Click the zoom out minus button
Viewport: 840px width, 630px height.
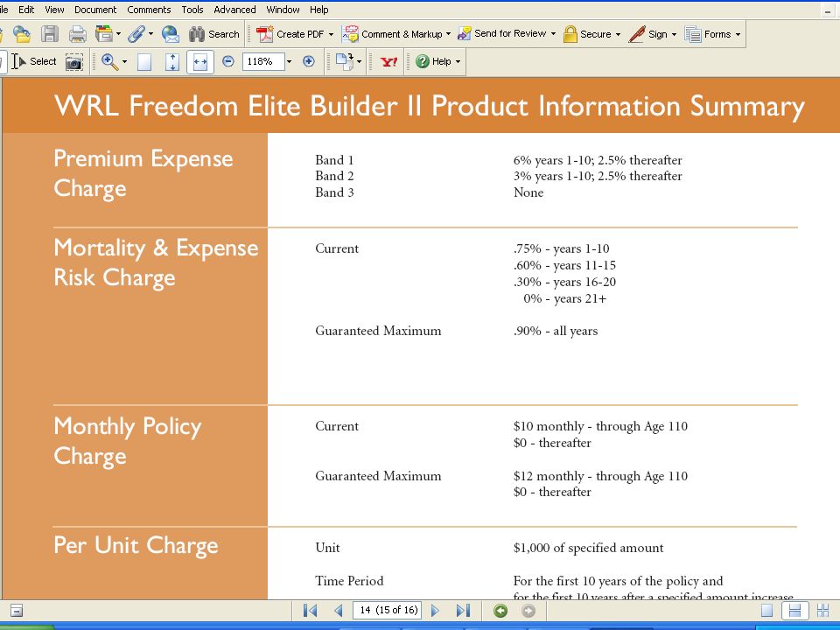[228, 61]
